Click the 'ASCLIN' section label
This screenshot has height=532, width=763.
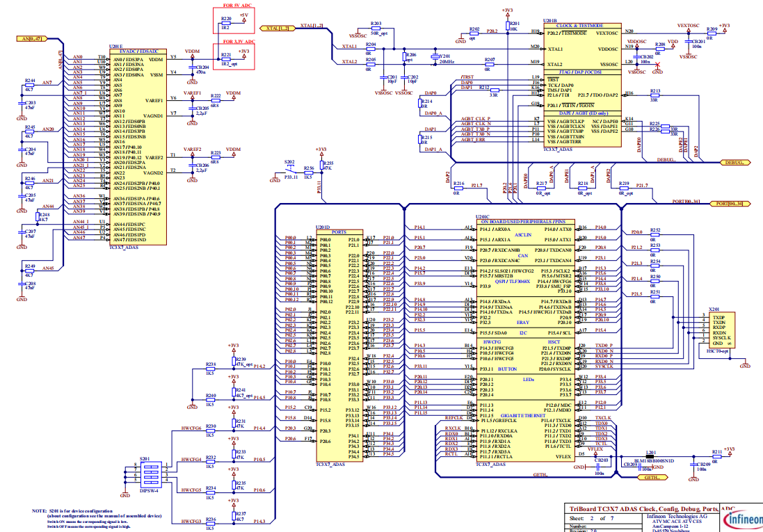point(523,234)
